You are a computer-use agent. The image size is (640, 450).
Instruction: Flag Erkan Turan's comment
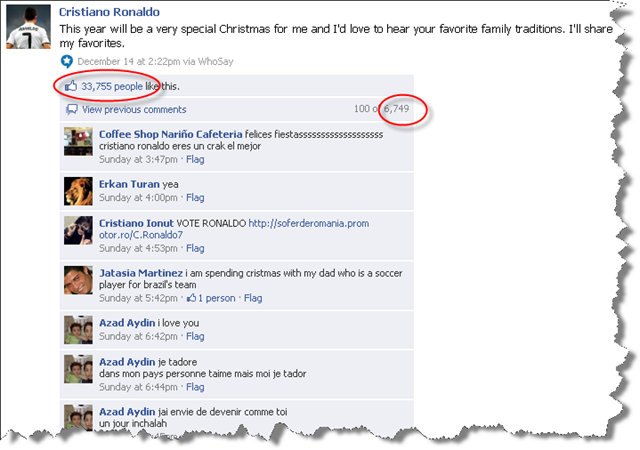point(195,198)
